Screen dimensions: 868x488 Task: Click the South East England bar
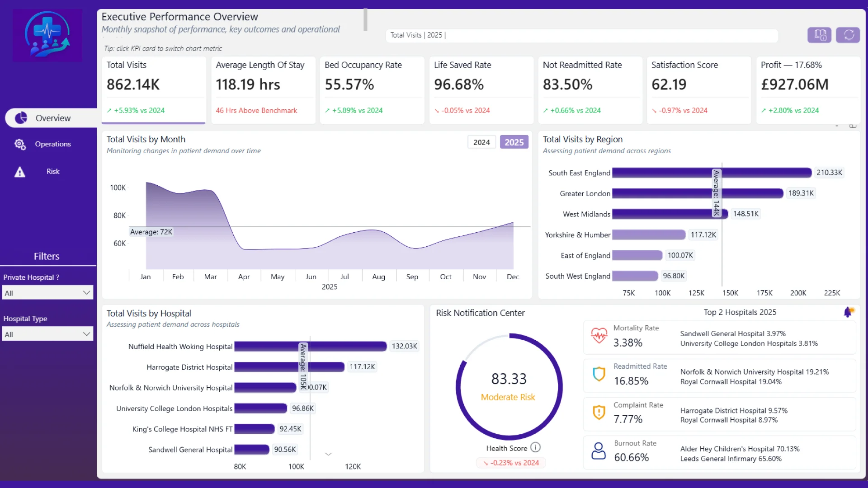click(712, 173)
